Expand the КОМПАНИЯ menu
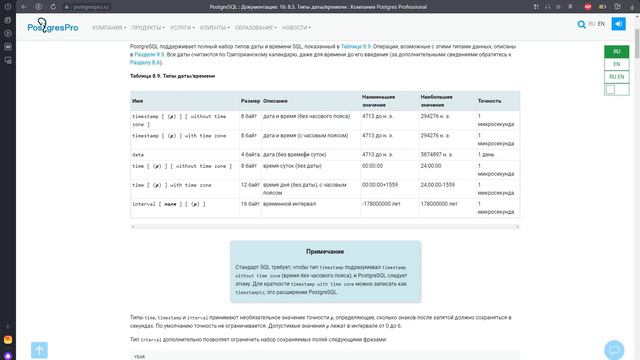The image size is (640, 360). tap(109, 28)
